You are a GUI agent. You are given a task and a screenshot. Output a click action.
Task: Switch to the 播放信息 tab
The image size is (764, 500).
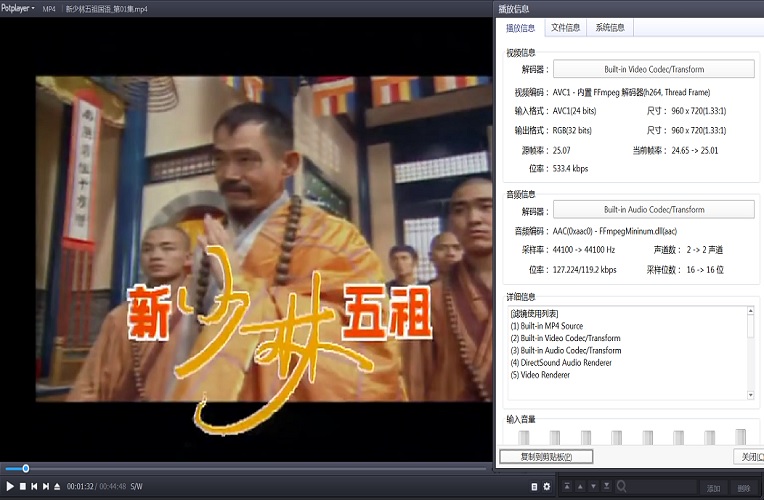520,28
